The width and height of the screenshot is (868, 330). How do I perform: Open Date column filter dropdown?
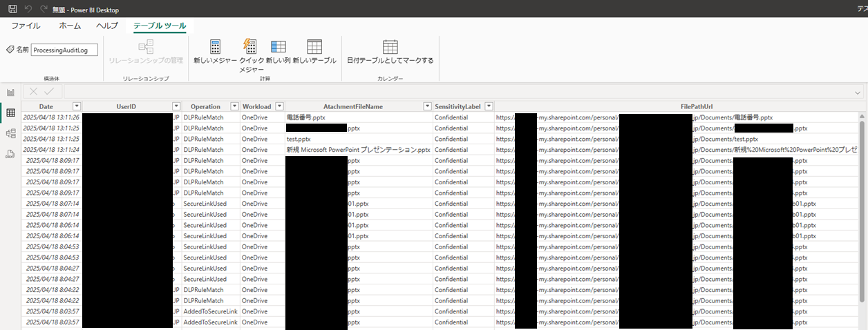77,106
